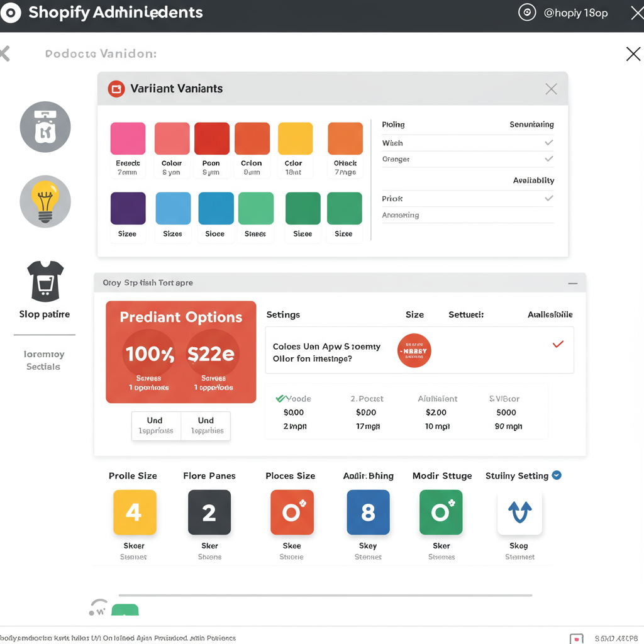Toggle the Priok availability checkmark
Image resolution: width=644 pixels, height=644 pixels.
click(548, 198)
